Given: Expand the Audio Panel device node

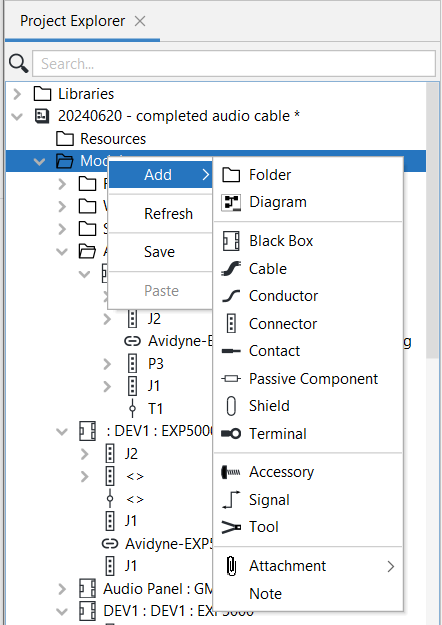Looking at the screenshot, I should click(62, 589).
